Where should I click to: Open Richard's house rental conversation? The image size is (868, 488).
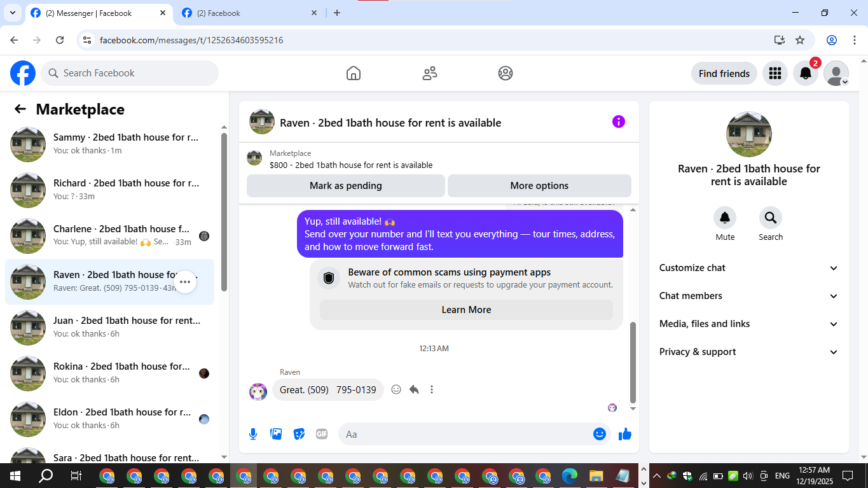pos(109,190)
